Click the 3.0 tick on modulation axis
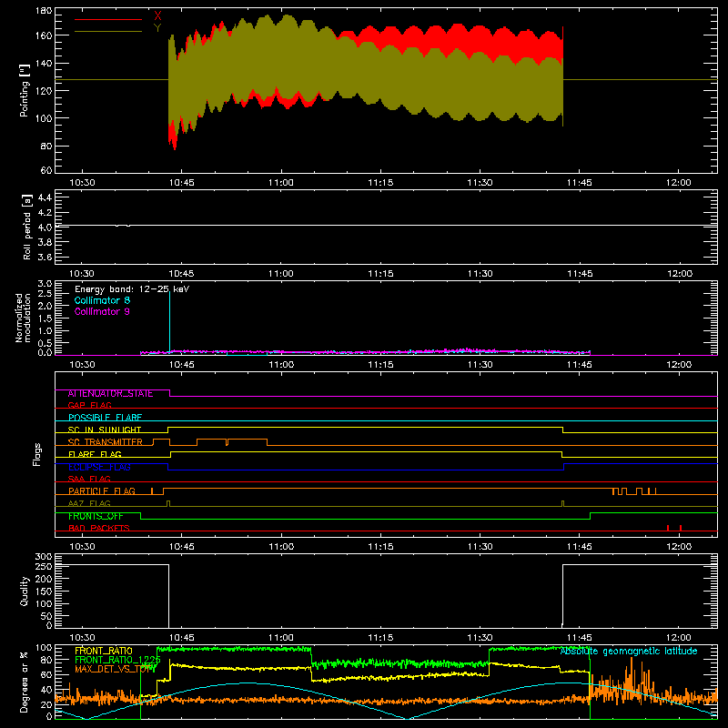The image size is (728, 728). click(x=45, y=284)
